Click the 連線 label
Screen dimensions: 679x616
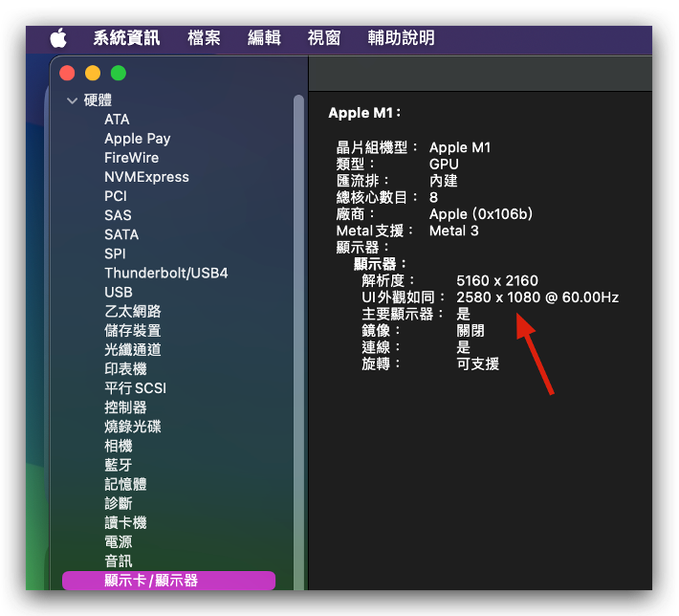tap(381, 347)
